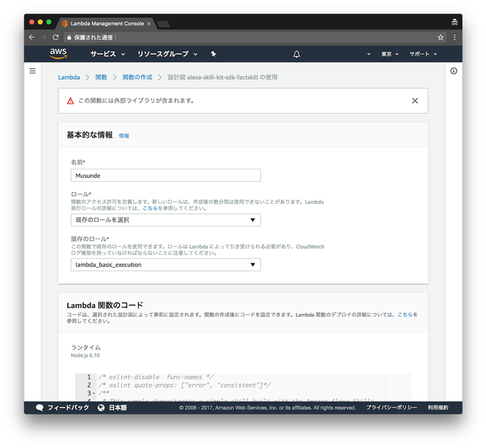Reload the page
This screenshot has width=486, height=448.
coord(55,37)
